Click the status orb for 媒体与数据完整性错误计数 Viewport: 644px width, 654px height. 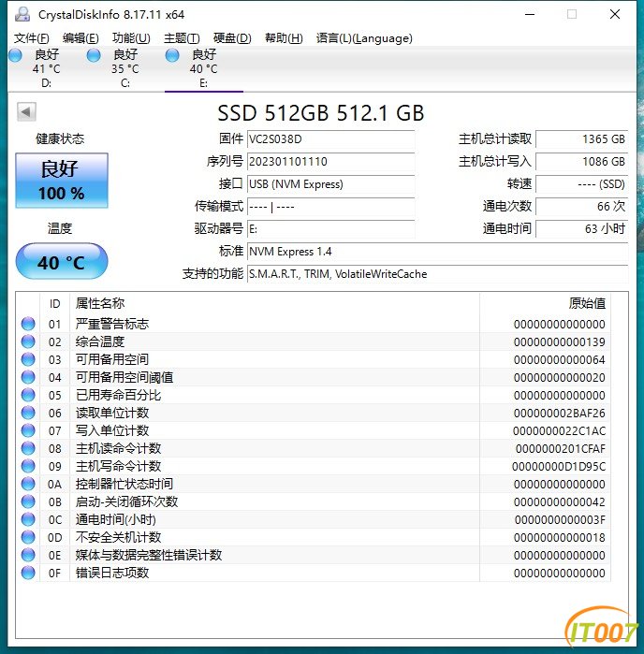28,555
